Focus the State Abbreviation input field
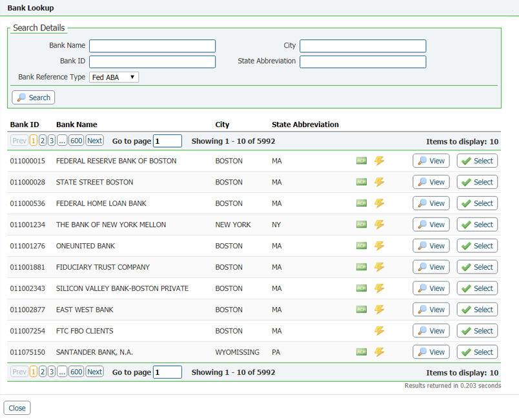This screenshot has height=420, width=519. pyautogui.click(x=363, y=62)
